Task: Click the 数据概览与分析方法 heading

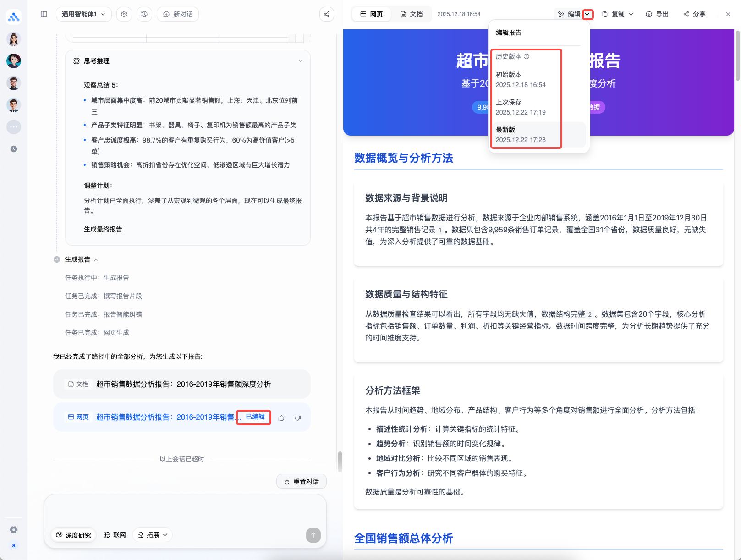Action: coord(404,158)
